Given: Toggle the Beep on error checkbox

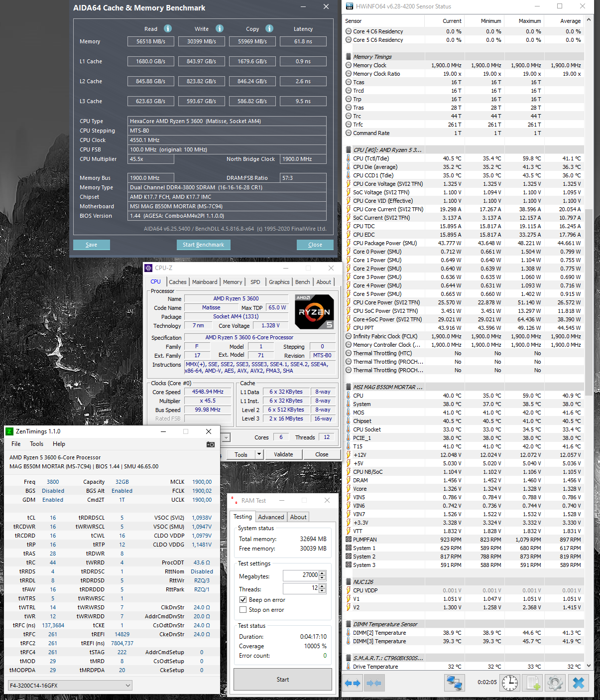Looking at the screenshot, I should point(243,600).
